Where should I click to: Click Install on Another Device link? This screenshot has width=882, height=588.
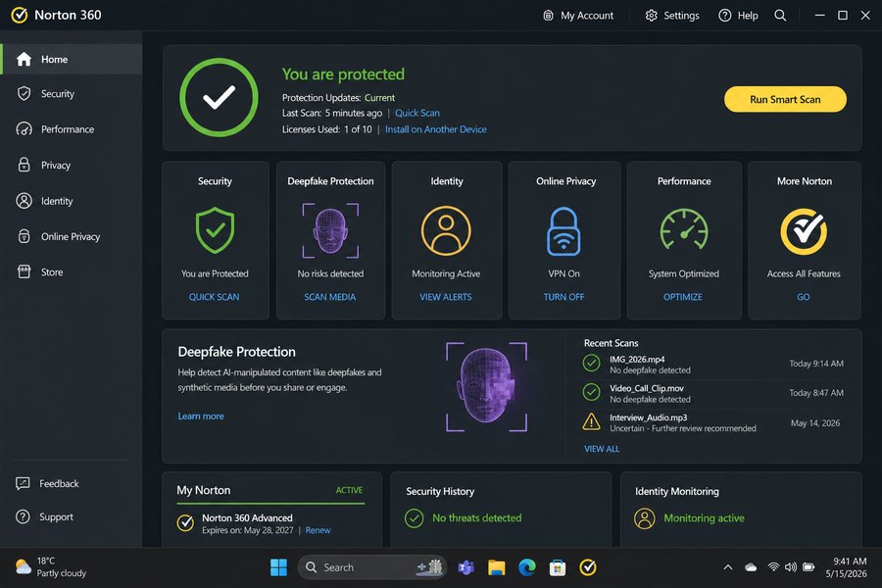pyautogui.click(x=436, y=129)
